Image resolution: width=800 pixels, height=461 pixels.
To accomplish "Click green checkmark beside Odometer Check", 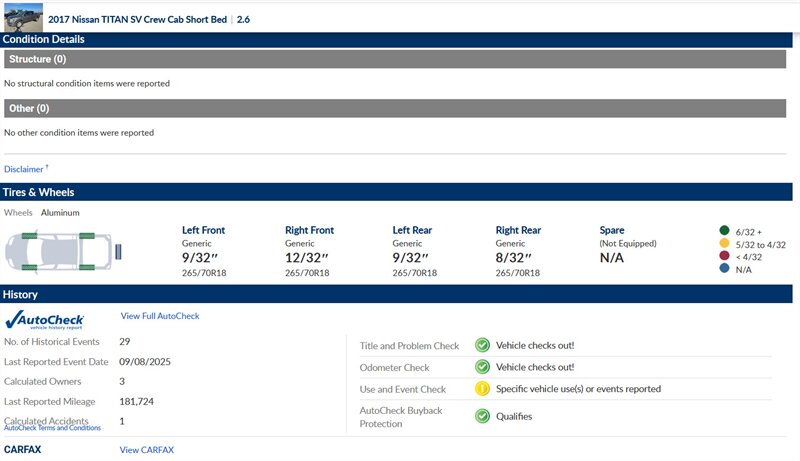I will tap(482, 367).
